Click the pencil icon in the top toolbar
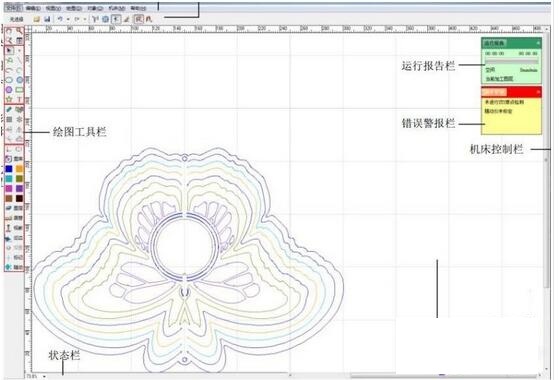559x380 pixels. tap(127, 19)
